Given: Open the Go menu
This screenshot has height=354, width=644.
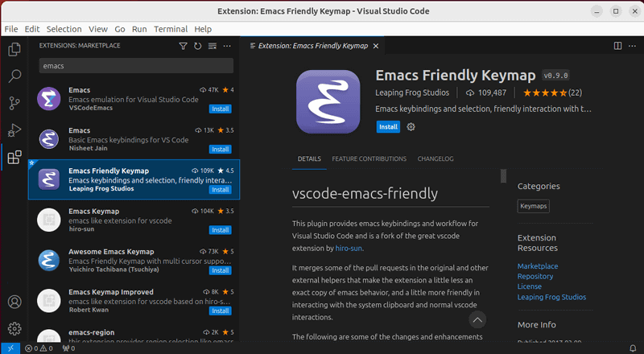Looking at the screenshot, I should tap(120, 29).
